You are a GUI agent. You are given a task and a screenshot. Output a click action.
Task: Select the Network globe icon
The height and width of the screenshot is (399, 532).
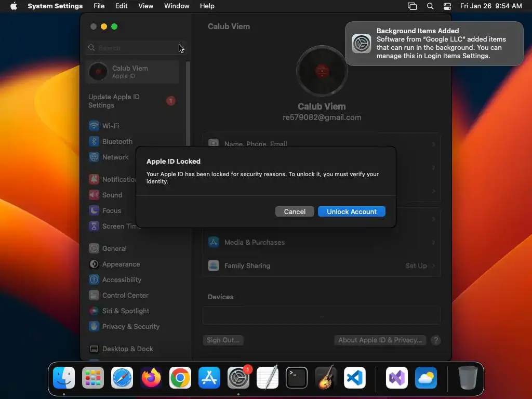pyautogui.click(x=94, y=157)
